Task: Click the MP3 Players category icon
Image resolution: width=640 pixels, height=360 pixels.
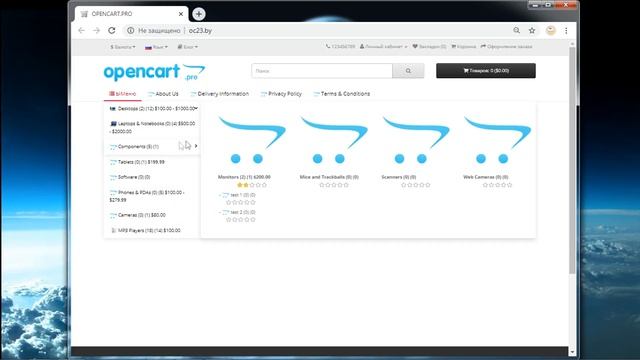Action: 113,231
